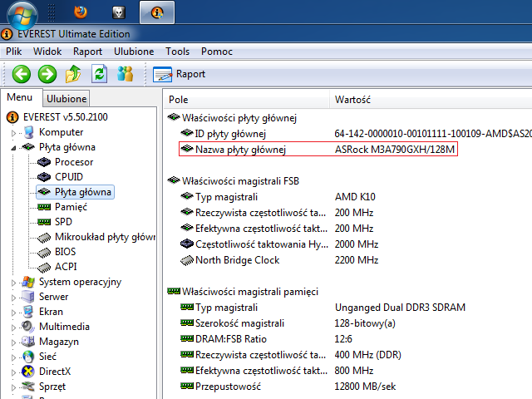Screen dimensions: 532x399
Task: Open the Tools menu
Action: (x=177, y=51)
